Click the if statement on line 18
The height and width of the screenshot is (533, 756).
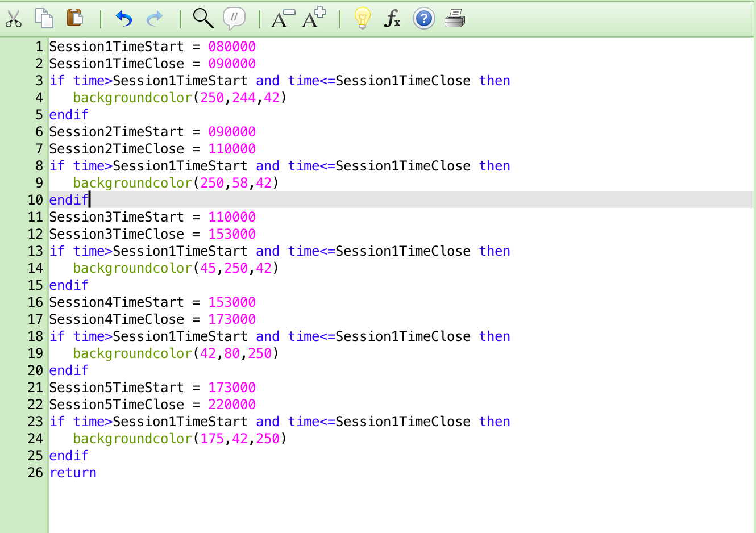(280, 336)
